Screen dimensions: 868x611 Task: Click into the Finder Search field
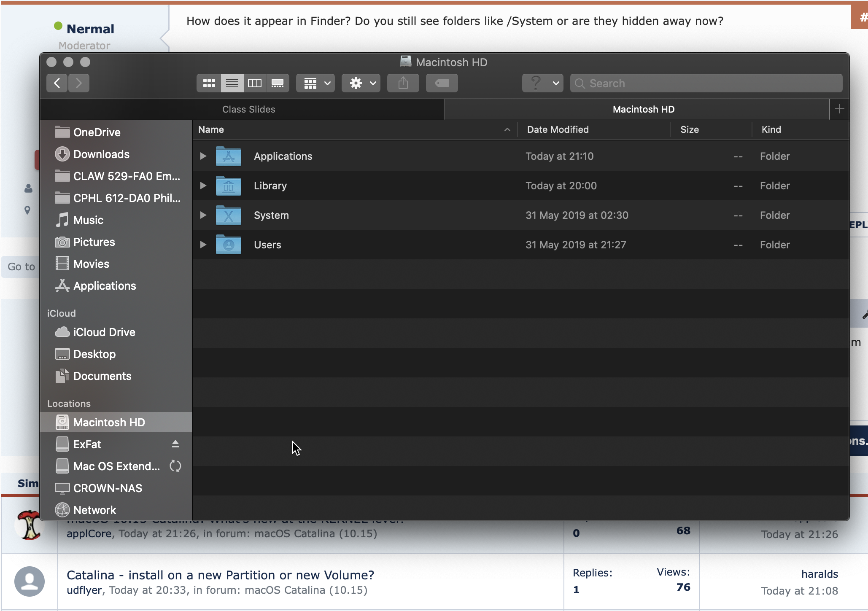tap(706, 83)
